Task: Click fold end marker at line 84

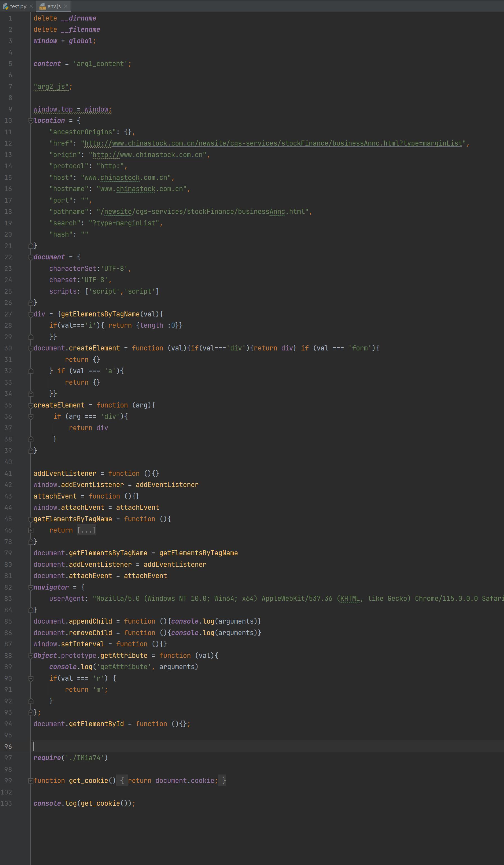Action: pos(31,610)
